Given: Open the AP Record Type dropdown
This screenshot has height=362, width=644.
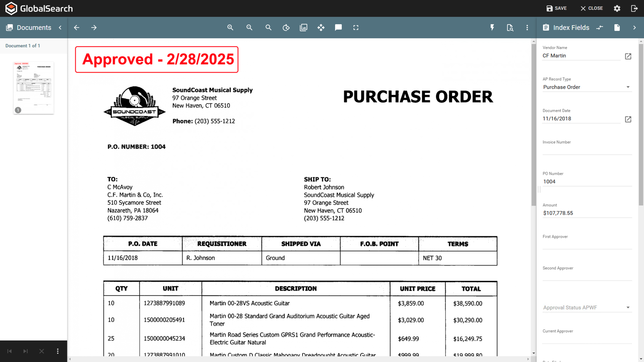Looking at the screenshot, I should [628, 87].
